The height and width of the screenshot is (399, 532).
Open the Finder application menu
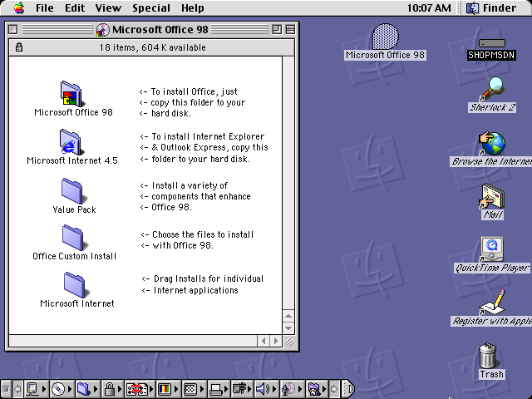click(492, 8)
